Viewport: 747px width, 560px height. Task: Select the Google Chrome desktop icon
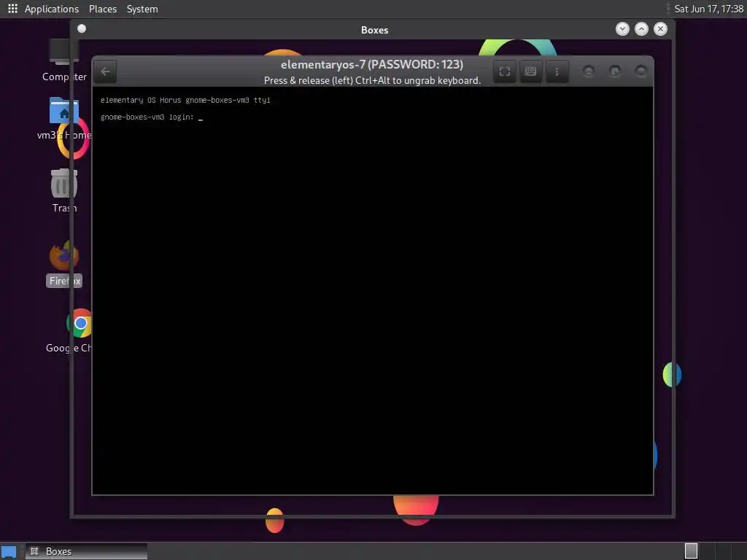tap(76, 331)
